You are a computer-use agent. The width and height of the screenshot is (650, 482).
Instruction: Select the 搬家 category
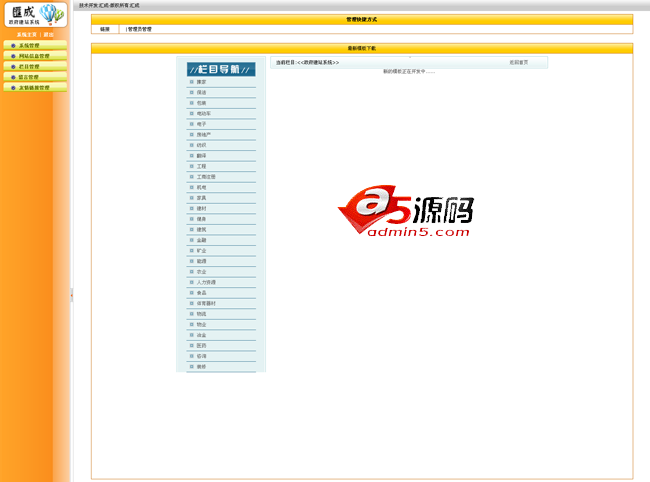pos(201,82)
